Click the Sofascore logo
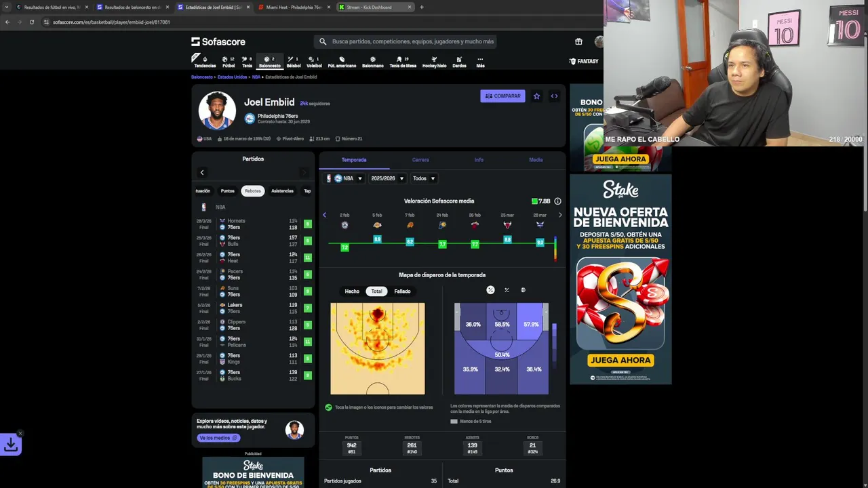The image size is (868, 488). point(218,42)
